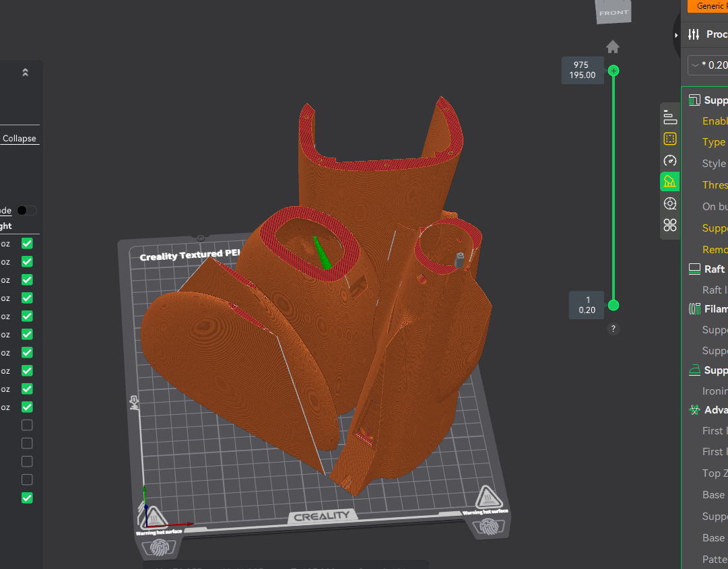The width and height of the screenshot is (728, 569).
Task: Click the top layer slider handle with plus
Action: [614, 71]
